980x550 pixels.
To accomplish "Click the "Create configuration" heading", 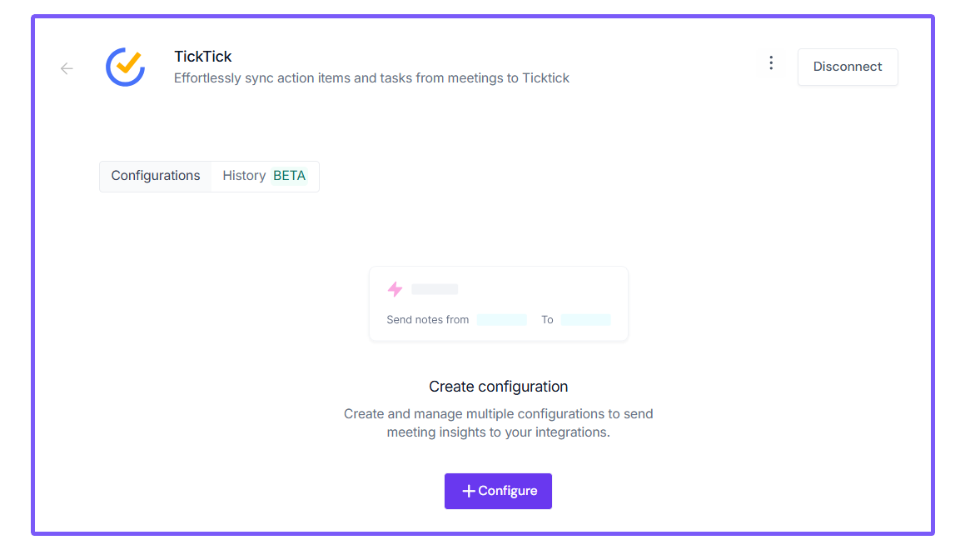I will (498, 387).
